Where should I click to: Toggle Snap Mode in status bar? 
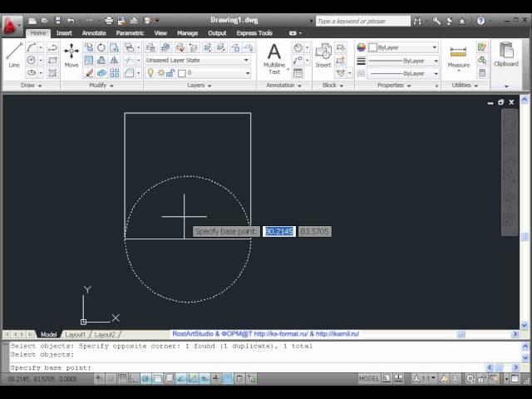coord(111,378)
